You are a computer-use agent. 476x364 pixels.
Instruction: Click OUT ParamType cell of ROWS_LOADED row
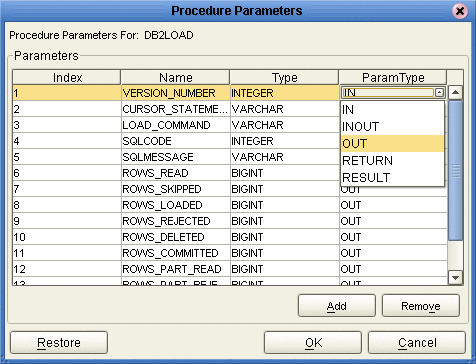click(x=393, y=205)
